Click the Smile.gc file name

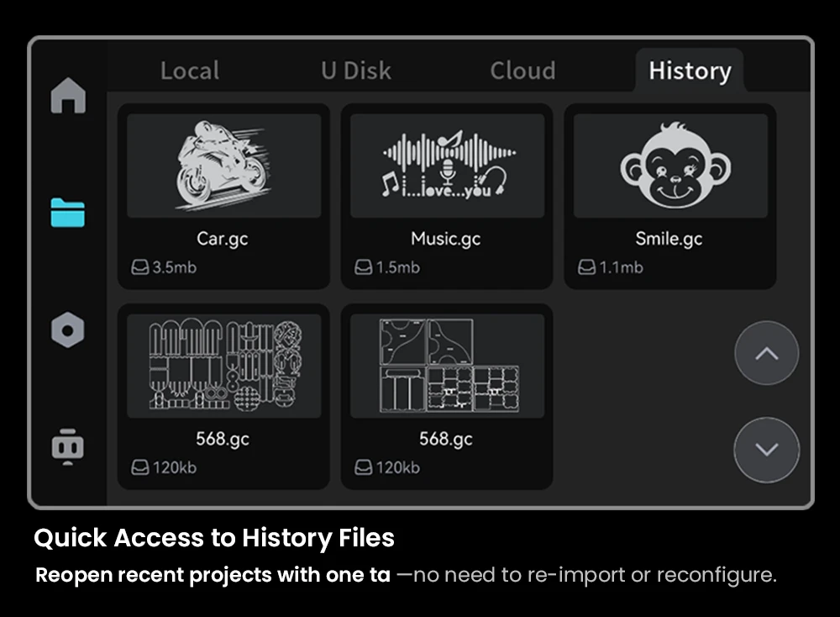(x=669, y=239)
